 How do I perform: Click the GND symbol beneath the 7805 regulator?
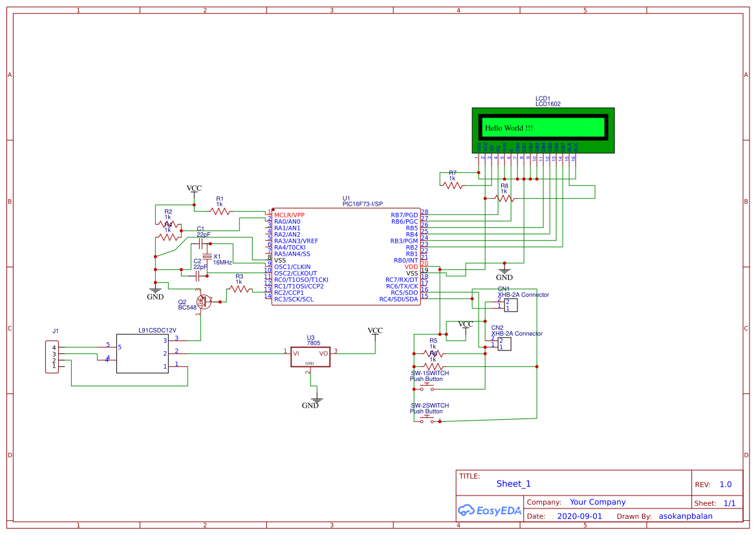(x=316, y=400)
